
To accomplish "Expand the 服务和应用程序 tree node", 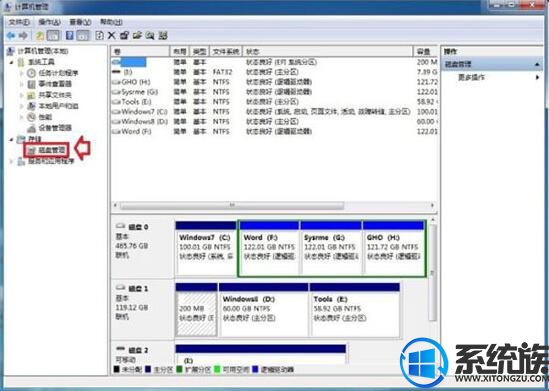I will click(x=12, y=162).
